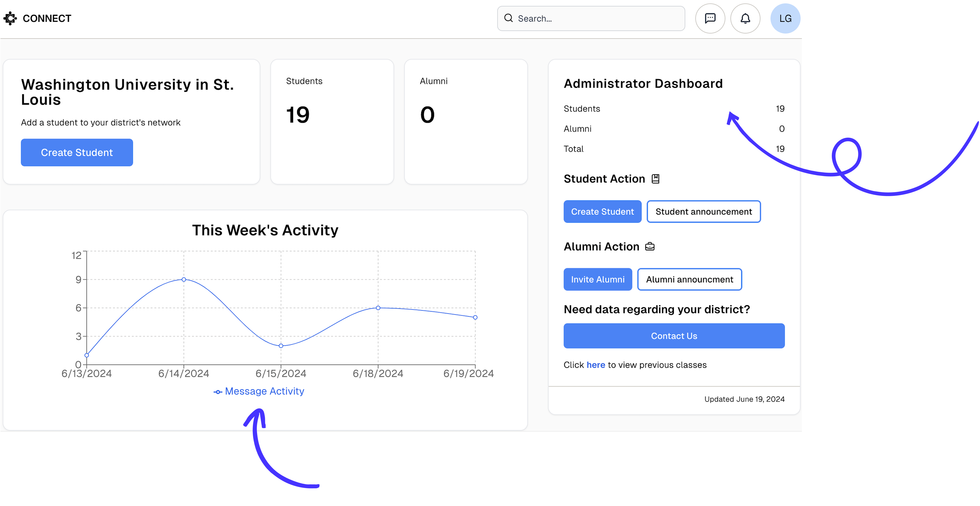Click the briefcase icon beside Alumni Action
The image size is (980, 506).
point(650,246)
